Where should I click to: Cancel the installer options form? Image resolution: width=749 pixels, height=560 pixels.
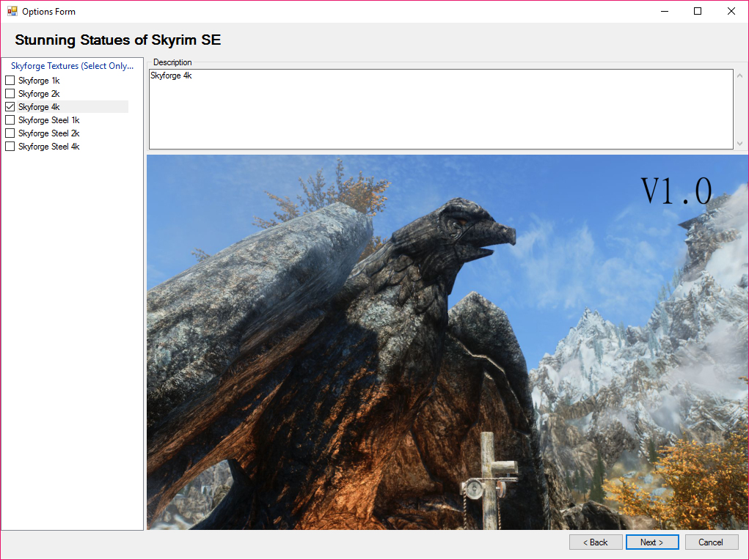(x=712, y=542)
